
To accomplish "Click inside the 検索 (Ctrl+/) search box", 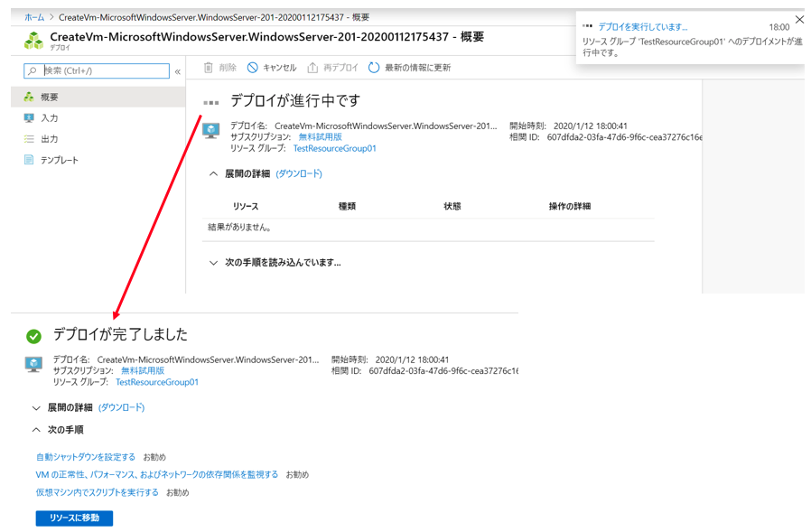I will [x=97, y=70].
